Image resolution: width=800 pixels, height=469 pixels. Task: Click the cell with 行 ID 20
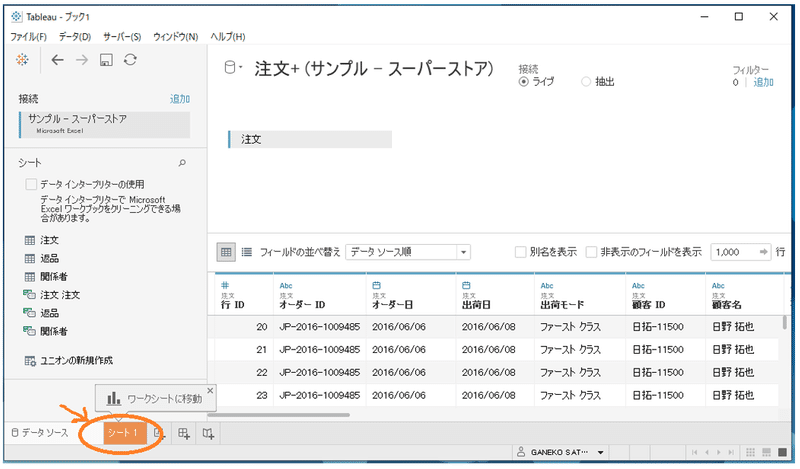pyautogui.click(x=244, y=327)
